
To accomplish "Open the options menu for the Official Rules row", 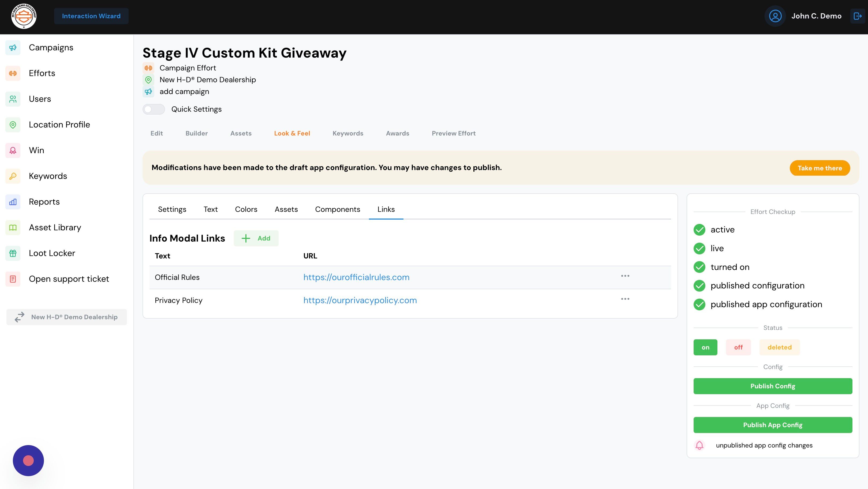I will (x=625, y=276).
